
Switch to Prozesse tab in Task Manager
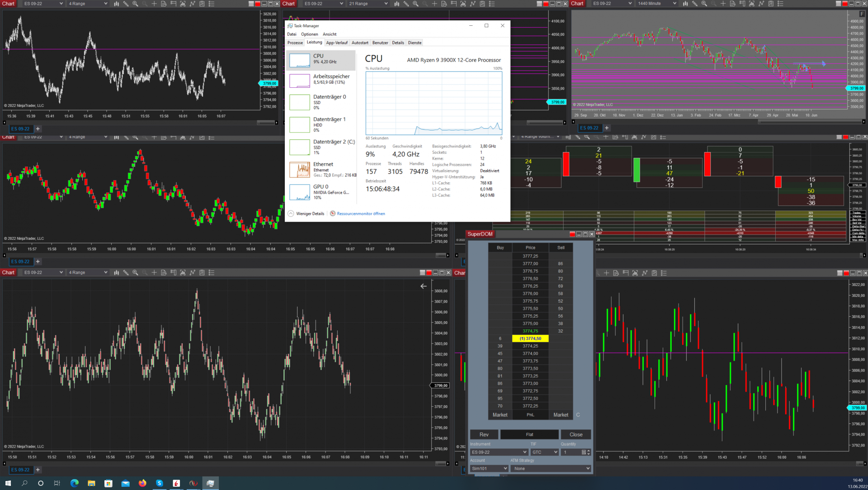(295, 43)
